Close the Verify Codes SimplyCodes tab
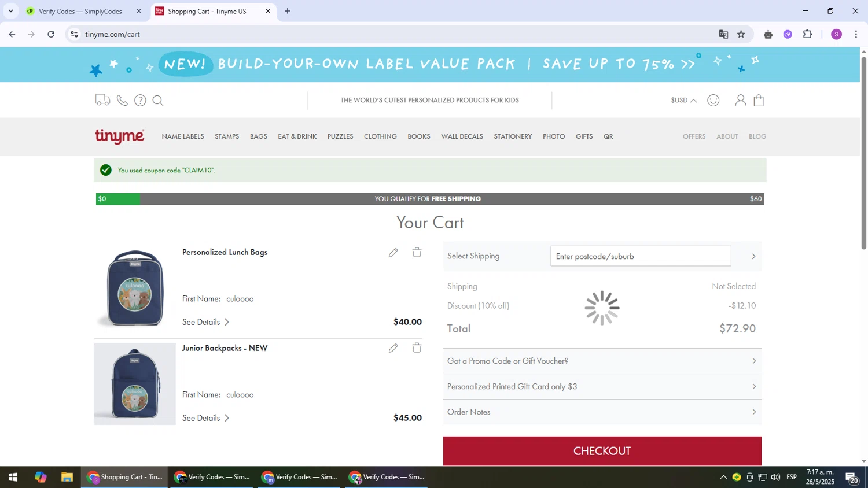 click(x=138, y=11)
